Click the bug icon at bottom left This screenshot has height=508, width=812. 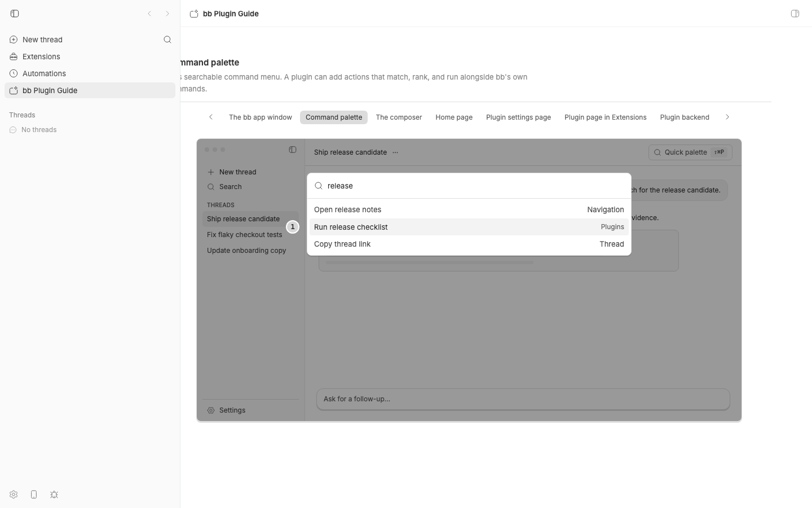tap(54, 494)
